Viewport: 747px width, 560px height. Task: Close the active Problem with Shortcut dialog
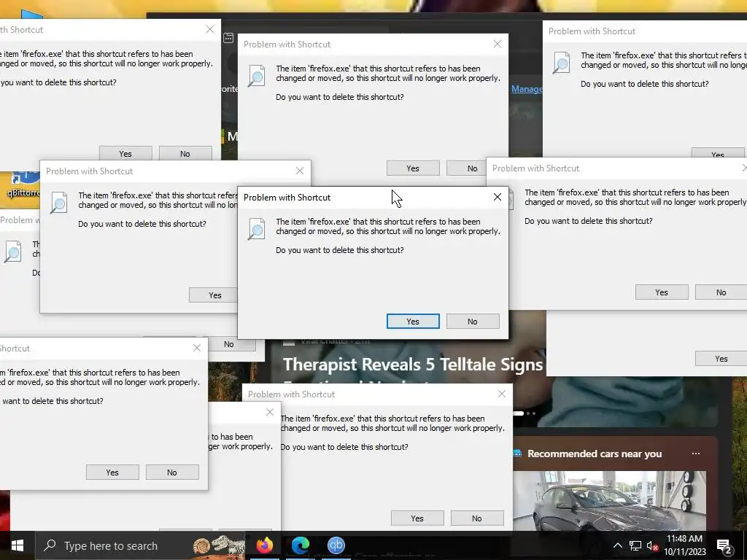click(498, 197)
